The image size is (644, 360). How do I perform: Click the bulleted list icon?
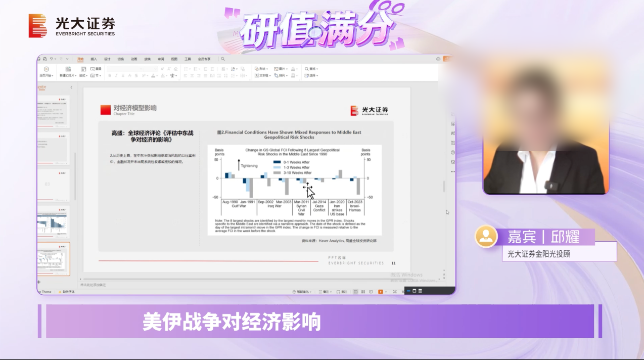(x=187, y=69)
